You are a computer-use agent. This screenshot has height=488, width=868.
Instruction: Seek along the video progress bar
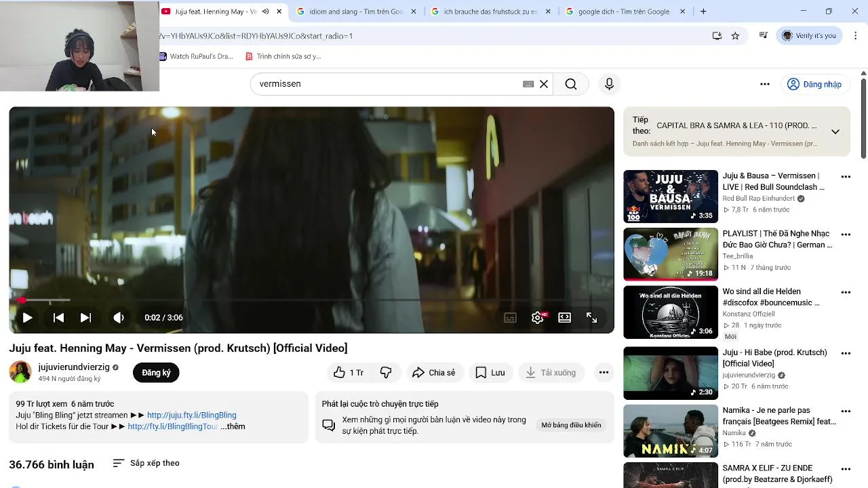[x=311, y=300]
